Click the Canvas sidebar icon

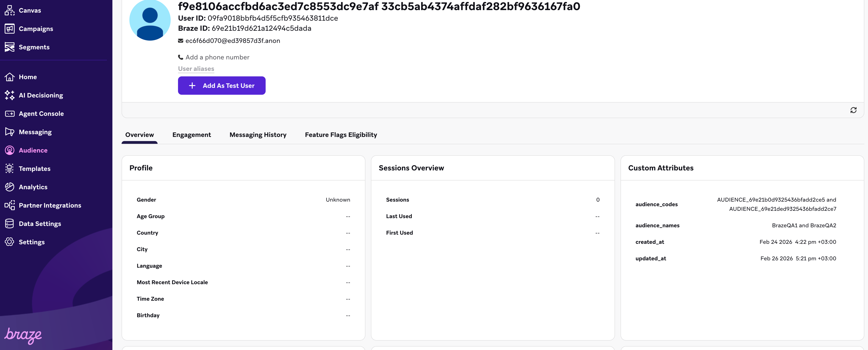click(x=9, y=11)
